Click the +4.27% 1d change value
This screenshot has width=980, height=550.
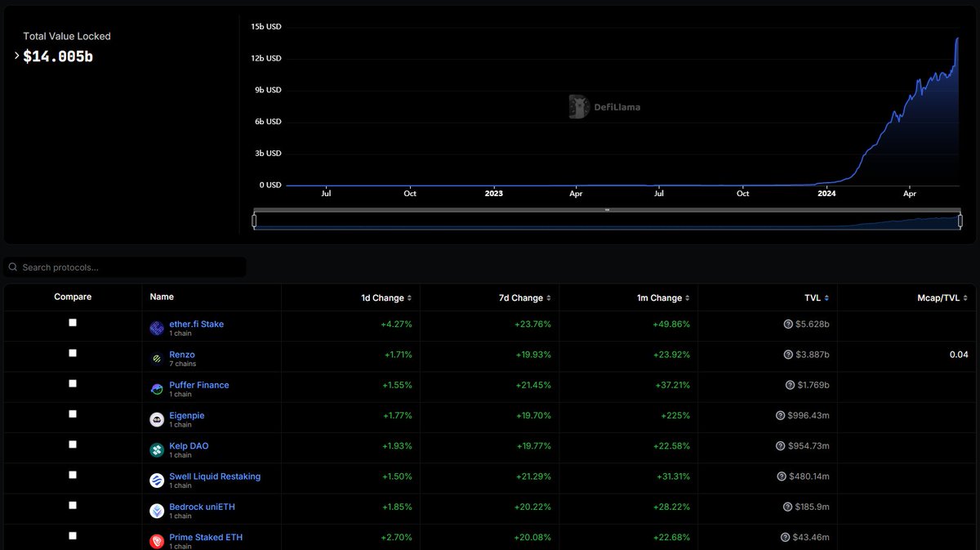pos(396,324)
